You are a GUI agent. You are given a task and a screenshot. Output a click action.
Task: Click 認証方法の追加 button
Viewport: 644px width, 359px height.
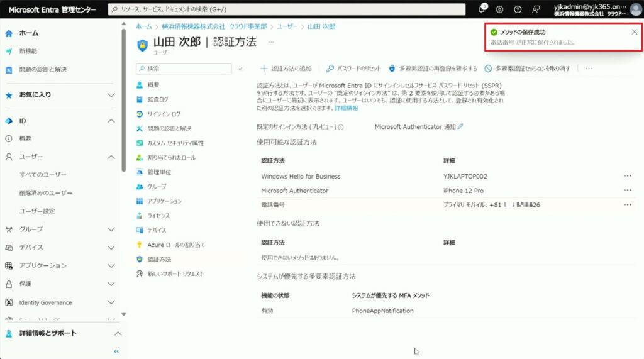286,69
